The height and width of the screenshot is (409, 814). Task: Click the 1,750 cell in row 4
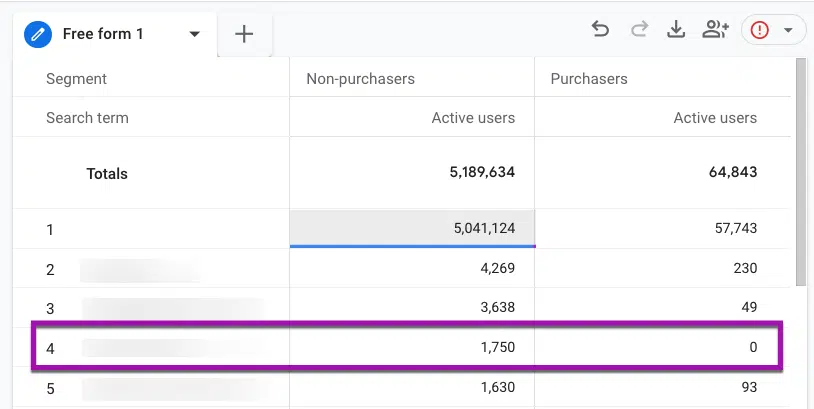(x=412, y=347)
